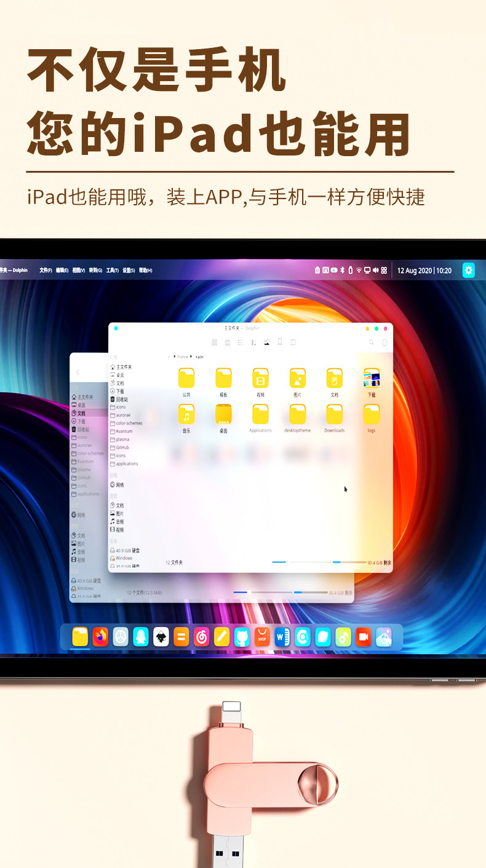Launch Inkscape from the dock
This screenshot has width=486, height=868.
coord(161,637)
